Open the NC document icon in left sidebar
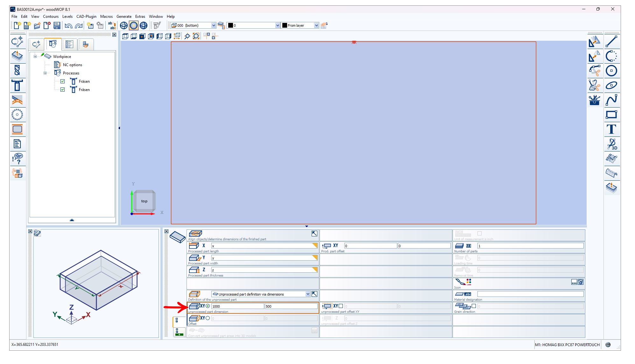Viewport: 635px width, 364px height. [17, 144]
